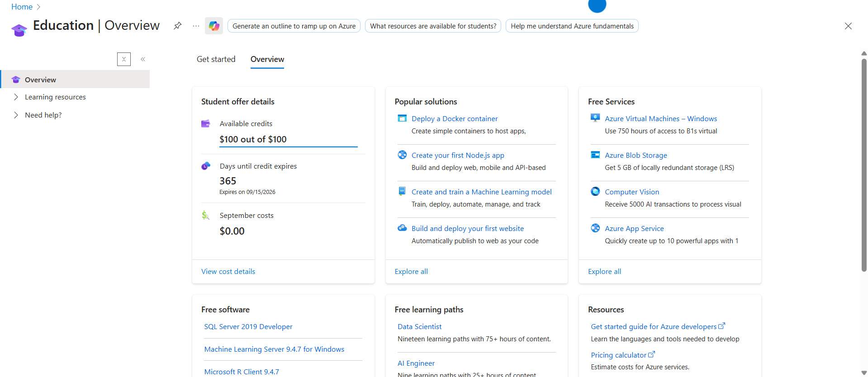The image size is (868, 377).
Task: Click the Days until credit expires icon
Action: coord(206,166)
